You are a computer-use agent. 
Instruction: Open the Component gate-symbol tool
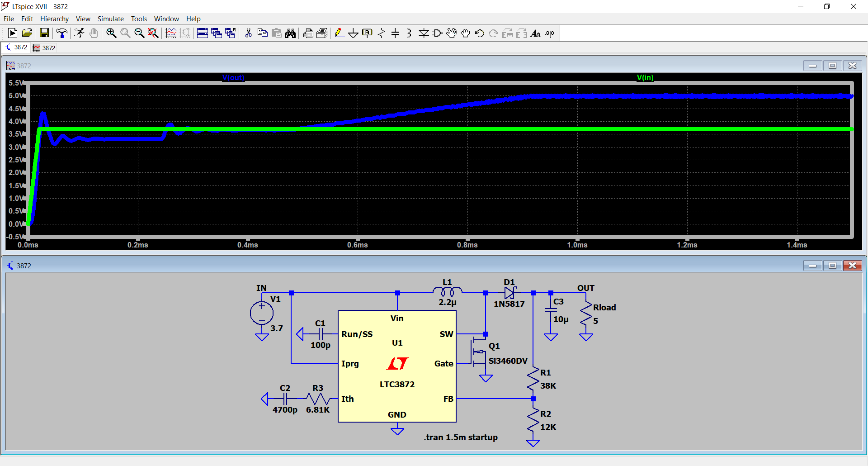click(x=438, y=33)
